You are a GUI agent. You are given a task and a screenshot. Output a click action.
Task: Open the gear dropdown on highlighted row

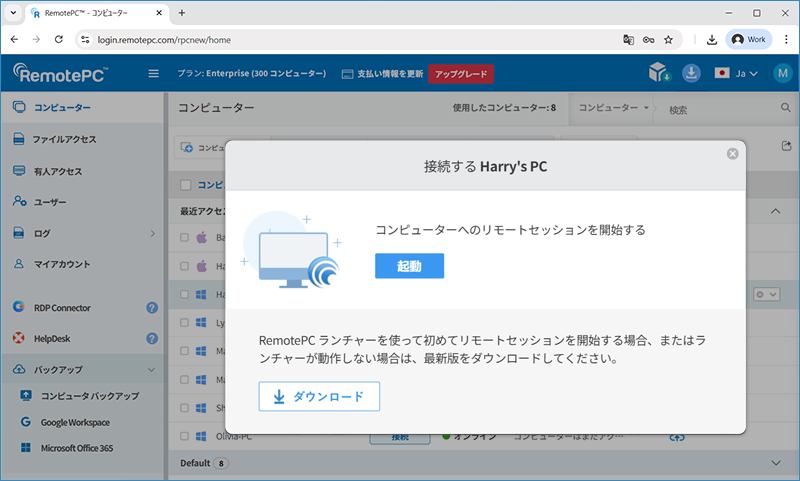[767, 294]
